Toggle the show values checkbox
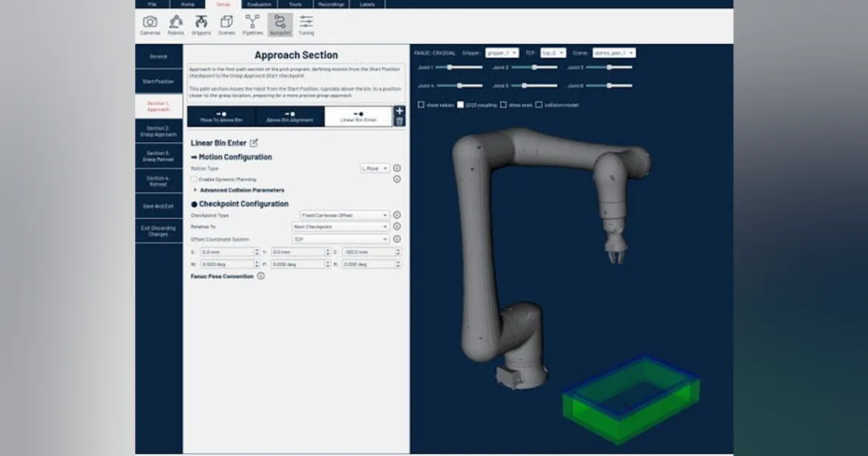 421,105
